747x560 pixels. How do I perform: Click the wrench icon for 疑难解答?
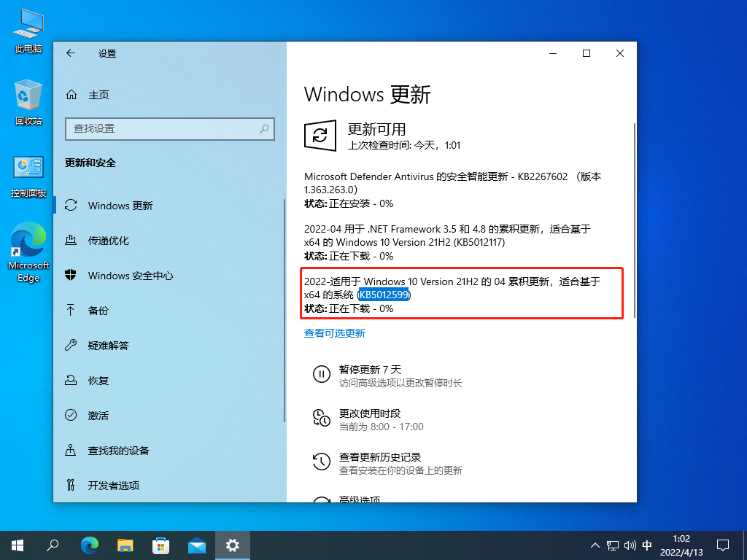(x=71, y=345)
